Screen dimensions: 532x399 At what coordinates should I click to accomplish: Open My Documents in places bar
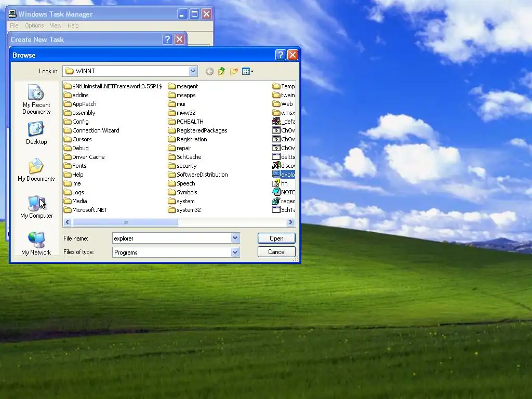(x=36, y=170)
